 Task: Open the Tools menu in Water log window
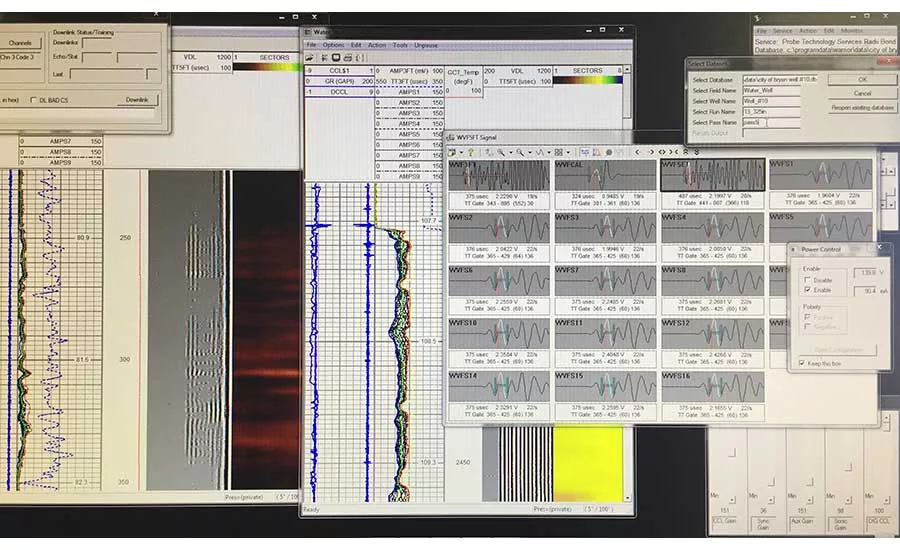coord(400,45)
